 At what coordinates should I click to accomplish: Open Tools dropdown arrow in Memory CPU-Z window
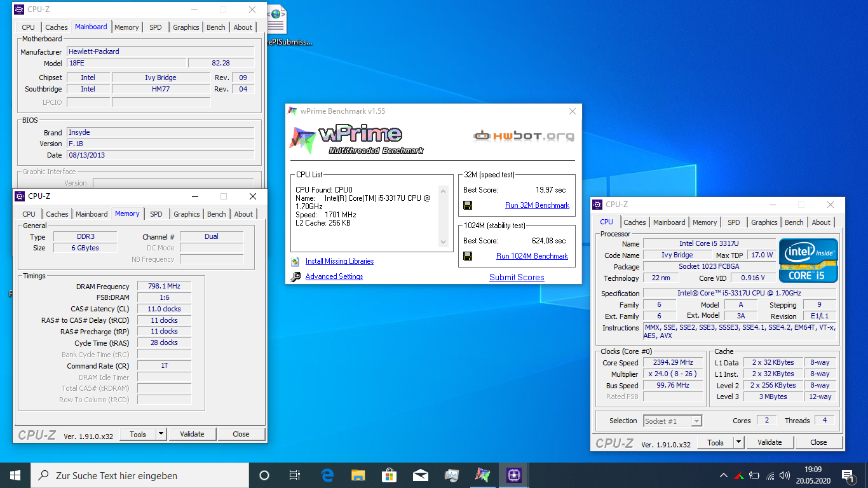click(161, 435)
